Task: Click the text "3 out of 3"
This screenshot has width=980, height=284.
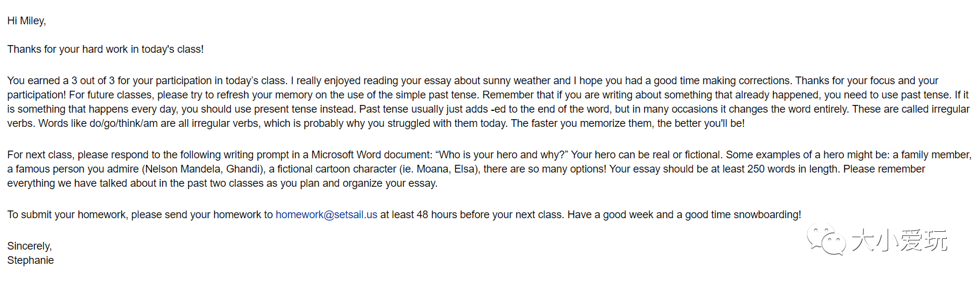Action: click(93, 81)
